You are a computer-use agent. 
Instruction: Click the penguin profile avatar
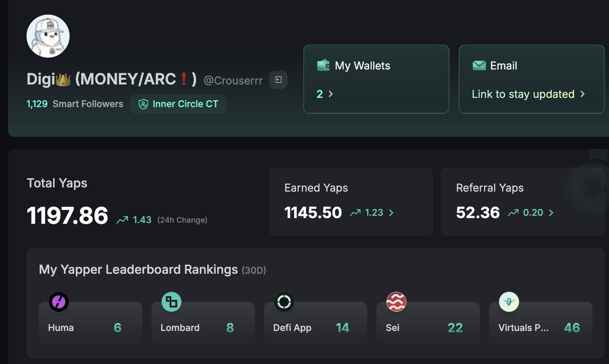coord(48,36)
